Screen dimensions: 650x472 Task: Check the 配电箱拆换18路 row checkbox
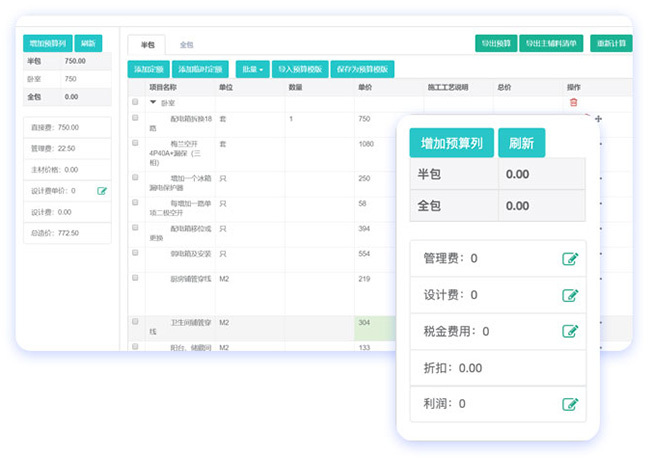click(x=135, y=118)
